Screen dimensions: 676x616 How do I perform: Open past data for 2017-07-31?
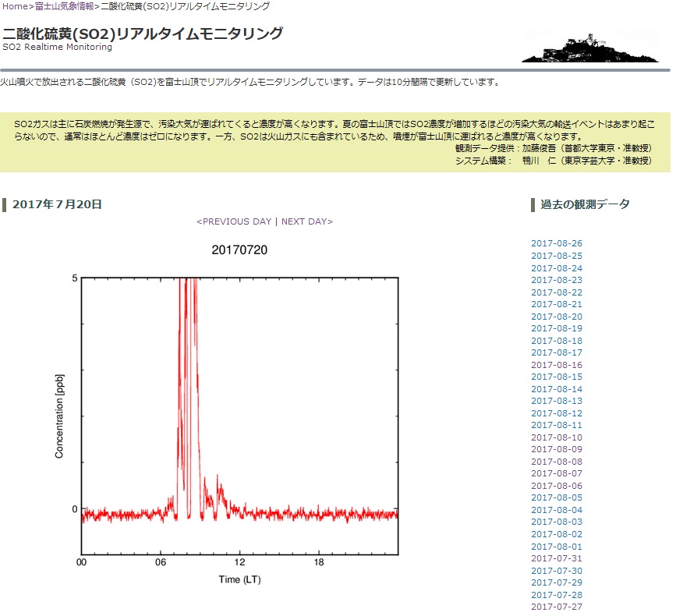coord(557,558)
